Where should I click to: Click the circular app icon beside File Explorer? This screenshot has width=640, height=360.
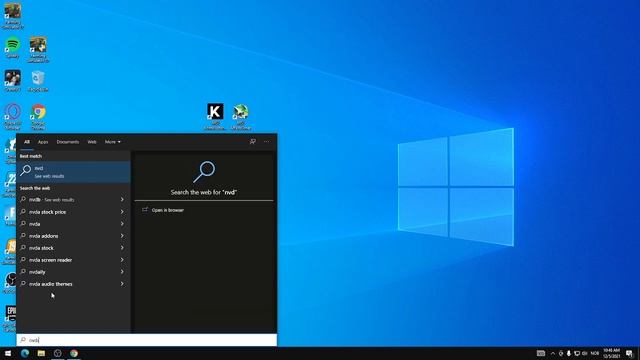click(58, 353)
